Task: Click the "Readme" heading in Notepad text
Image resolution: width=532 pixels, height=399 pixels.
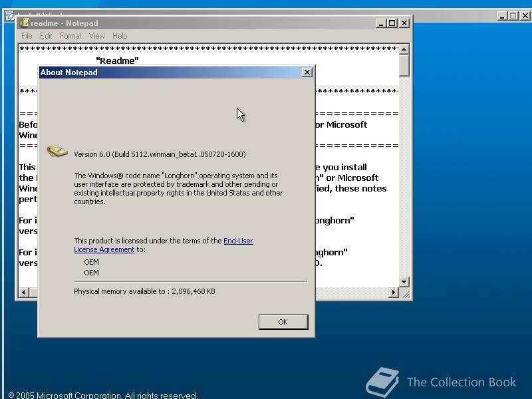Action: click(118, 61)
